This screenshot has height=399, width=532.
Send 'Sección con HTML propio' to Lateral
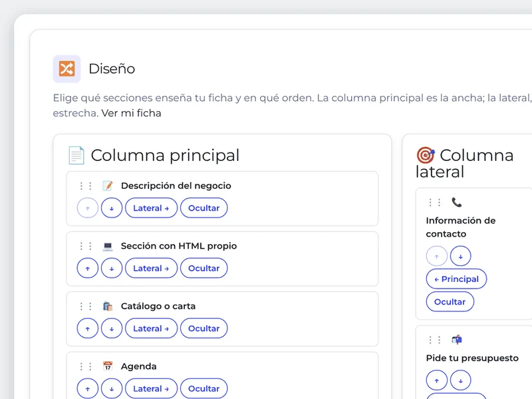pyautogui.click(x=151, y=269)
